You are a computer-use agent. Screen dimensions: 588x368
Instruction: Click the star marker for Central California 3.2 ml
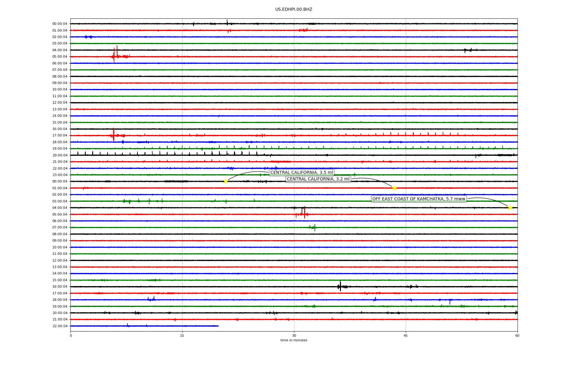(x=394, y=188)
